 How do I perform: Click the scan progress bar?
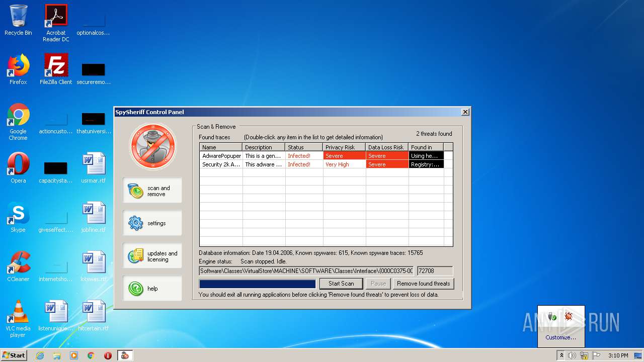(258, 284)
